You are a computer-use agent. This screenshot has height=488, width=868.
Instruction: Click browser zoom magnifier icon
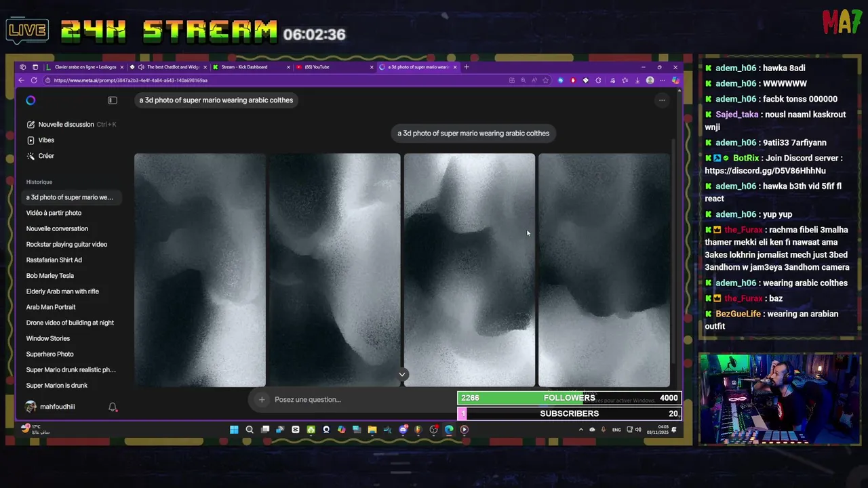click(523, 80)
